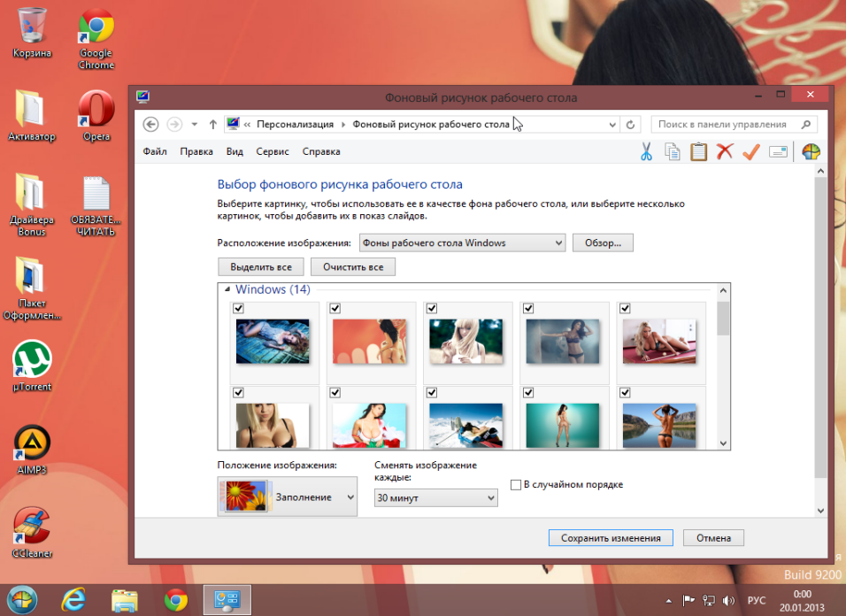Open File Explorer from the taskbar

pyautogui.click(x=125, y=600)
